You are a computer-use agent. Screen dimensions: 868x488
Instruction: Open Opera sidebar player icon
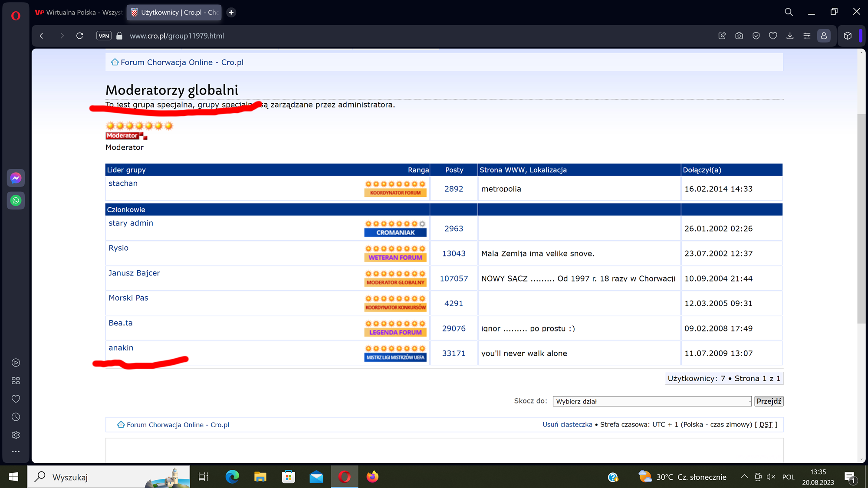pyautogui.click(x=16, y=363)
